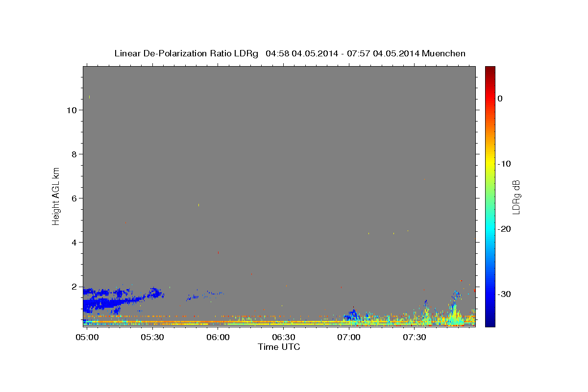Click the yellow-cyan echo near 07:50
This screenshot has height=392, width=588.
(x=455, y=314)
